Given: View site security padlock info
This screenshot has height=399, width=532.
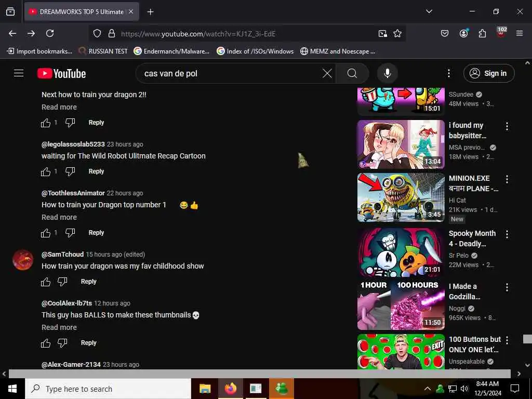Looking at the screenshot, I should point(112,34).
